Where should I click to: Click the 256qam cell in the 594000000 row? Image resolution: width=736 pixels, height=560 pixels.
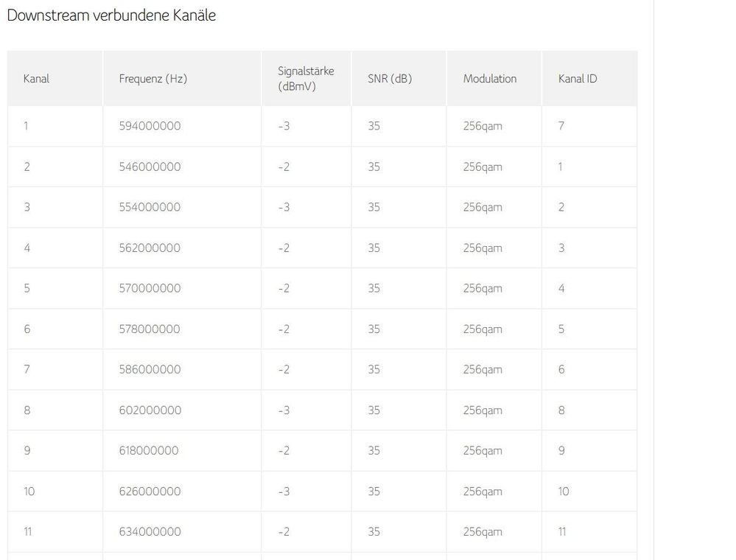pyautogui.click(x=483, y=126)
